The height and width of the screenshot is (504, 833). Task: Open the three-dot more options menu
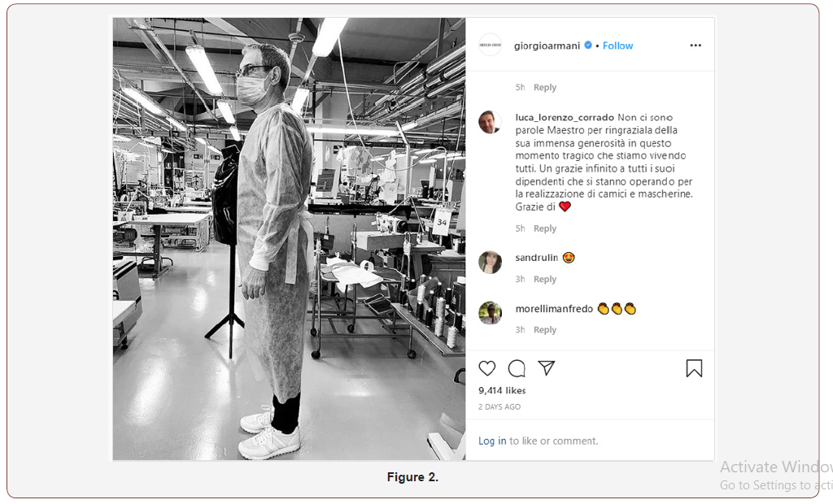click(x=696, y=46)
